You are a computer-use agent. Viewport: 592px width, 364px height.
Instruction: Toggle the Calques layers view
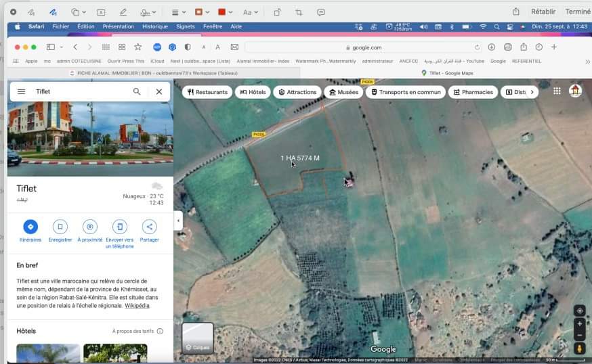coord(198,338)
